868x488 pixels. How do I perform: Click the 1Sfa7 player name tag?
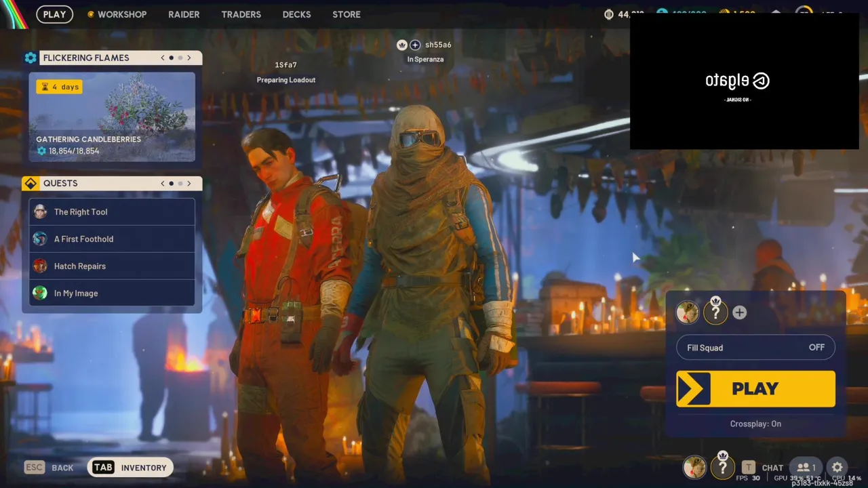click(x=285, y=65)
